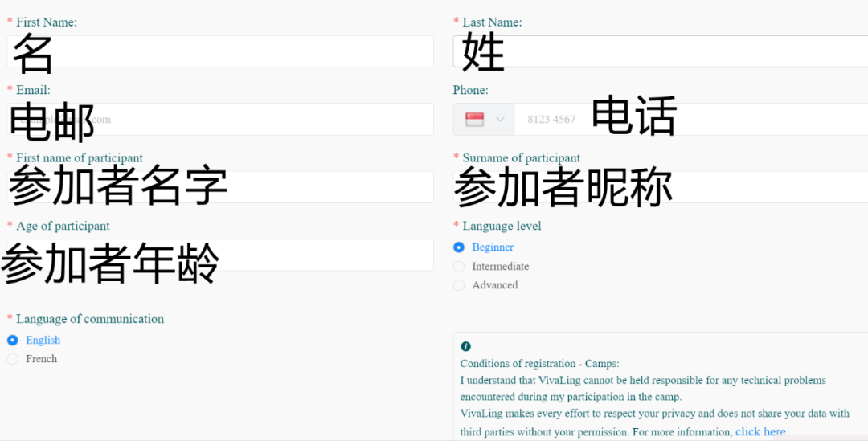The height and width of the screenshot is (441, 868).
Task: Click the 'Conditions of registration - Camps:' text
Action: click(x=540, y=364)
